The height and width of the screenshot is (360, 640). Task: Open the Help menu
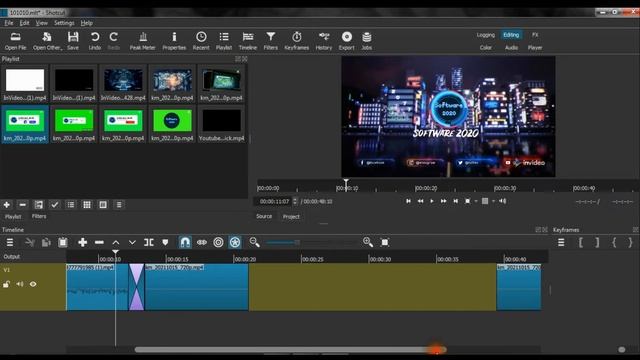pos(87,23)
